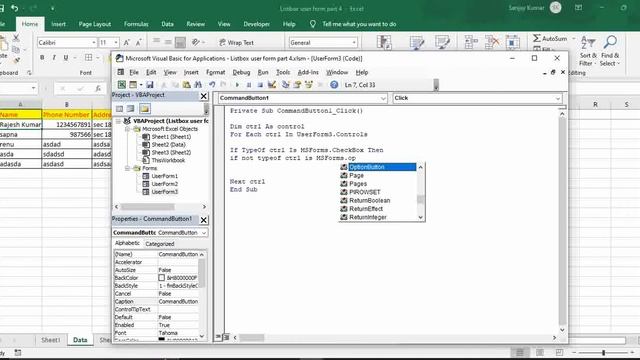
Task: Toggle Wrap Text in the Excel ribbon
Action: click(x=236, y=42)
